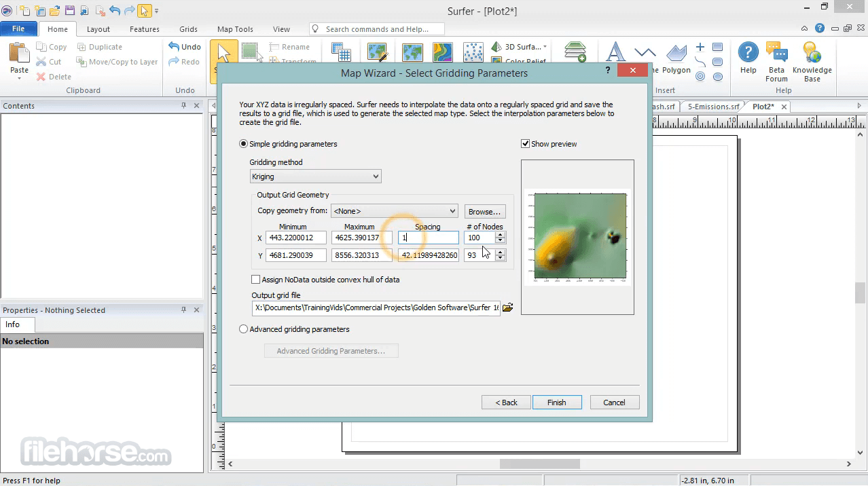Click the Search commands and Help box
Screen dimensions: 868x486
point(377,29)
